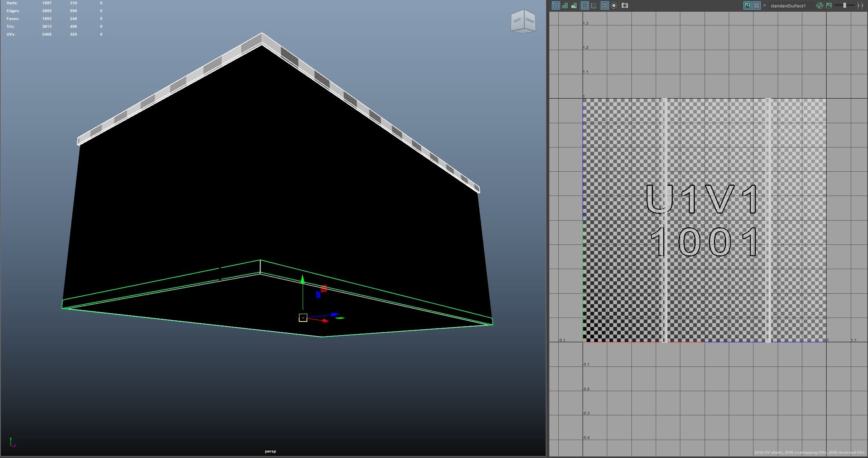Toggle shaded UV shells display icon

pos(565,5)
